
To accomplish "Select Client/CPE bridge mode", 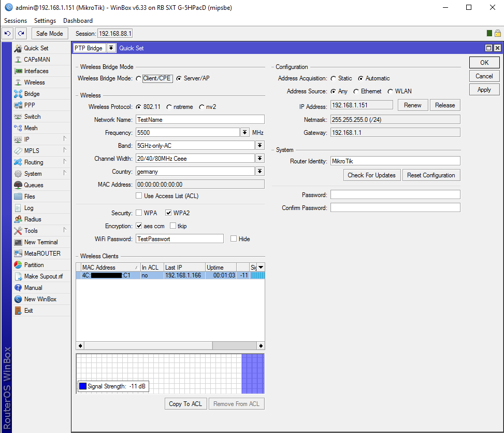I will click(138, 78).
